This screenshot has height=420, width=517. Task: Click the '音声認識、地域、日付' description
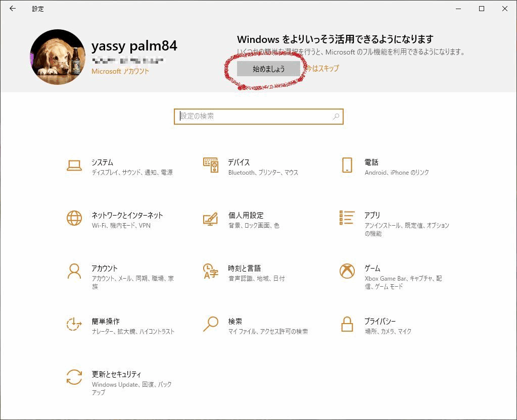(256, 279)
